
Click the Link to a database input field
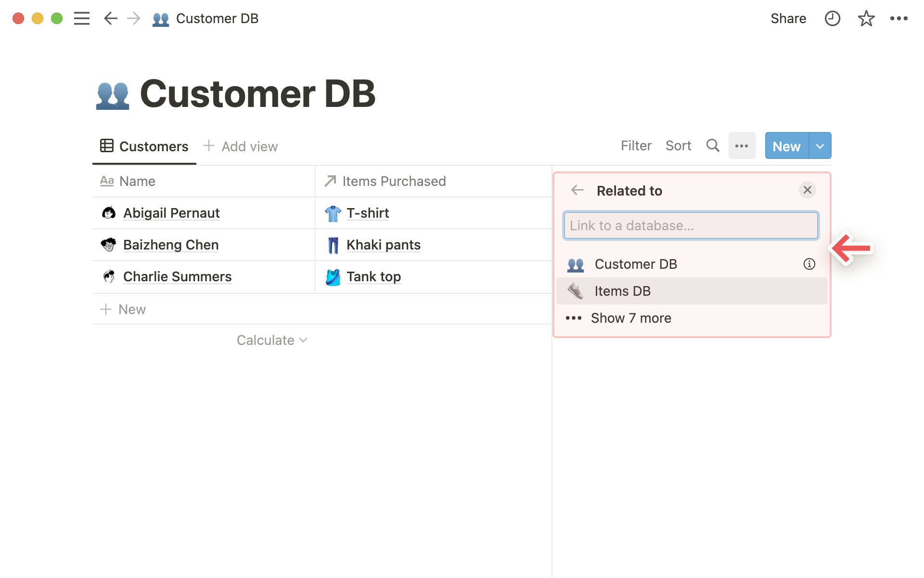tap(690, 225)
